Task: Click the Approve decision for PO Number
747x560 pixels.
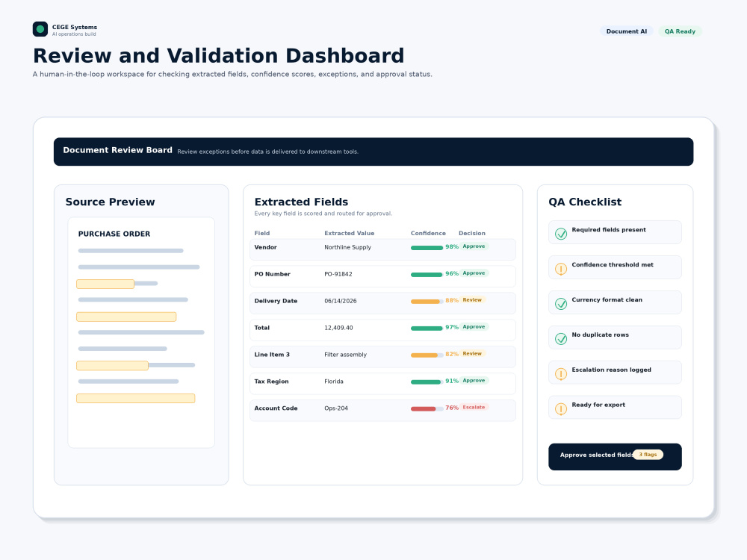Action: [x=474, y=273]
